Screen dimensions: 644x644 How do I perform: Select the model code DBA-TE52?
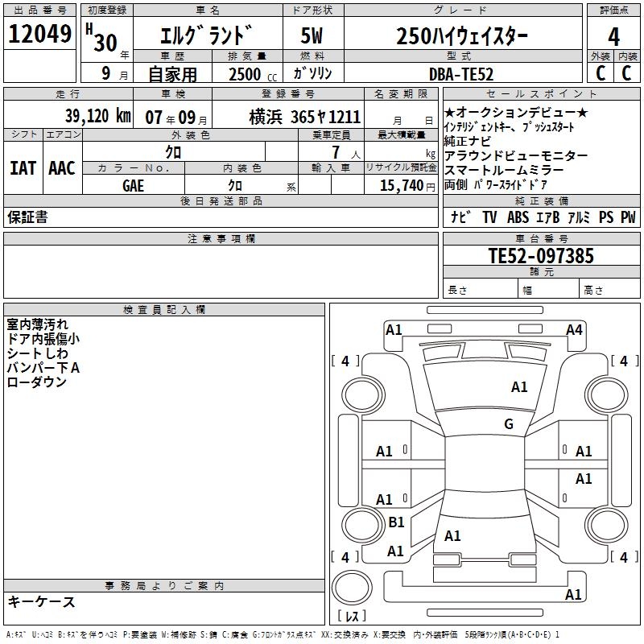point(461,74)
